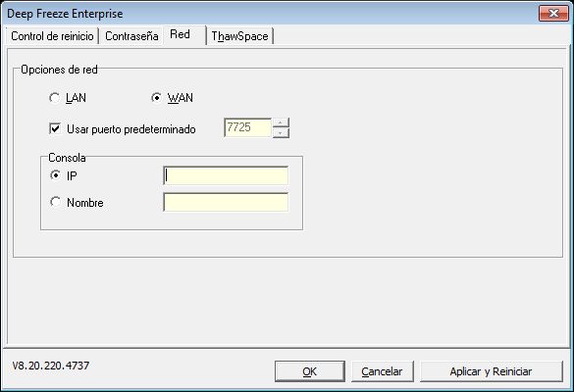Increase port with the spinner up arrow
This screenshot has height=392, width=574.
281,122
